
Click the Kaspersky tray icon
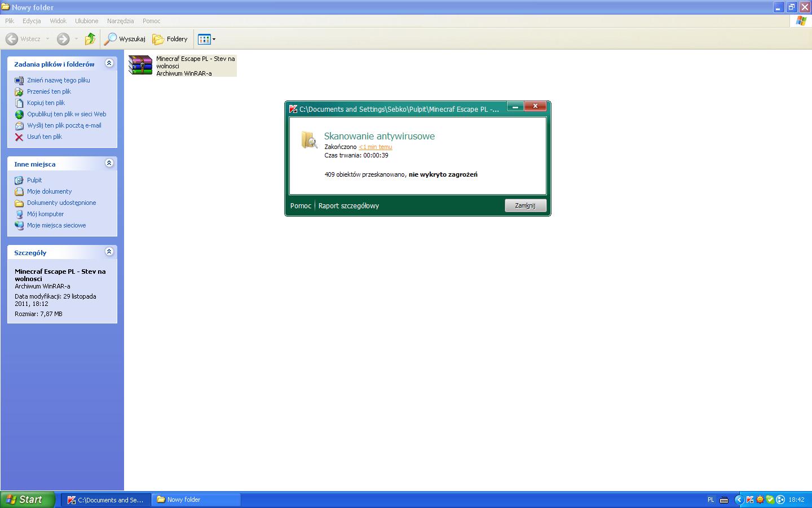coord(750,500)
